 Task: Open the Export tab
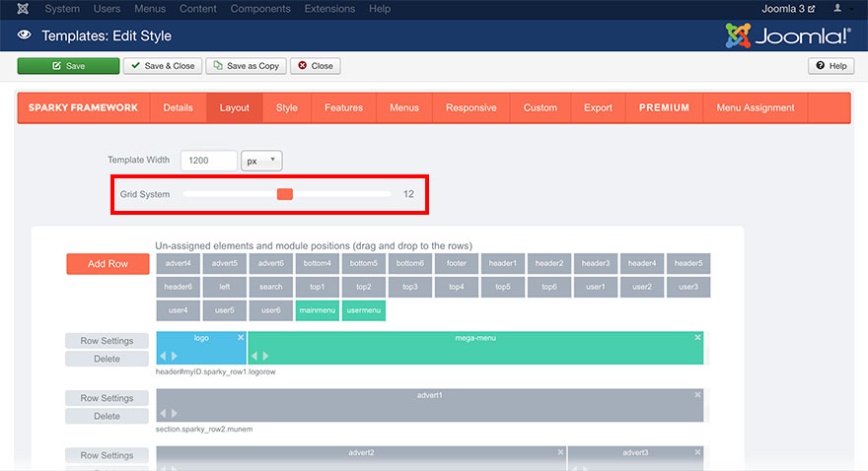click(x=598, y=107)
